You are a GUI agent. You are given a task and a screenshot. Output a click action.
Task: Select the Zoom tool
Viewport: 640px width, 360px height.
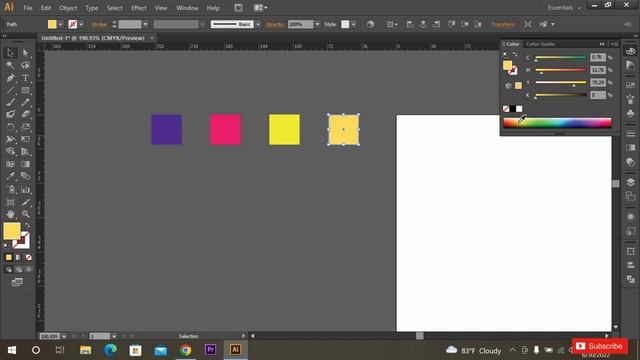coord(25,214)
